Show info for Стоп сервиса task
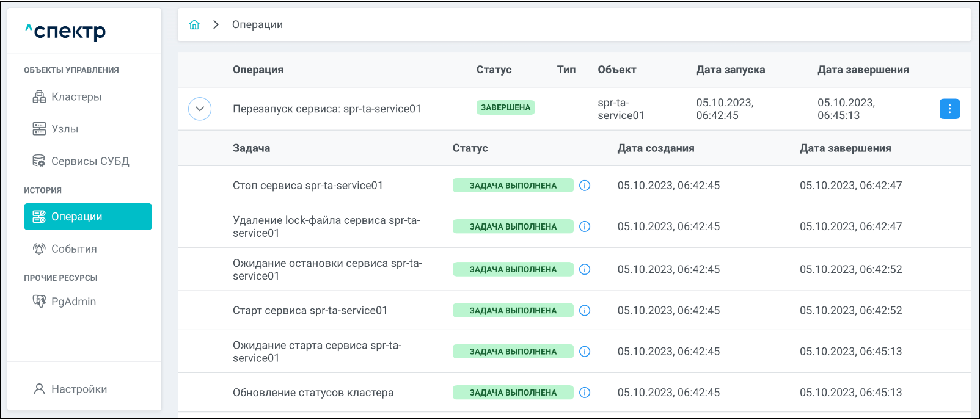 click(x=585, y=186)
